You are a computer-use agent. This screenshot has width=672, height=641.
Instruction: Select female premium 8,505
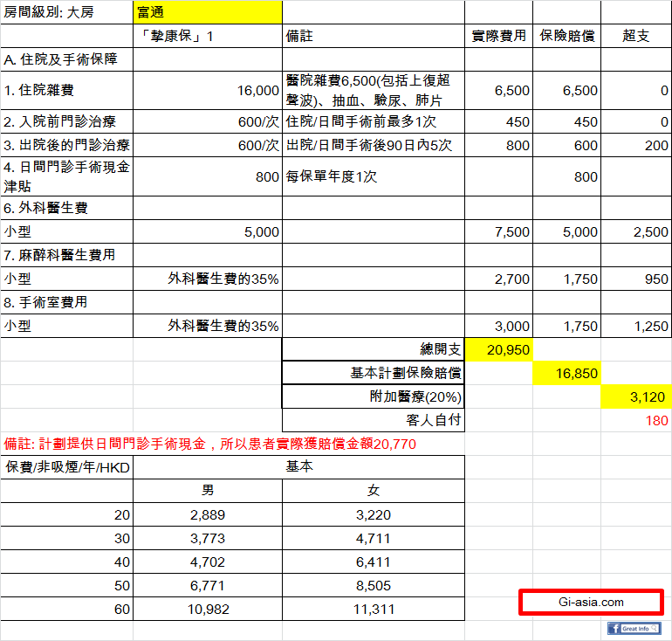tap(374, 585)
